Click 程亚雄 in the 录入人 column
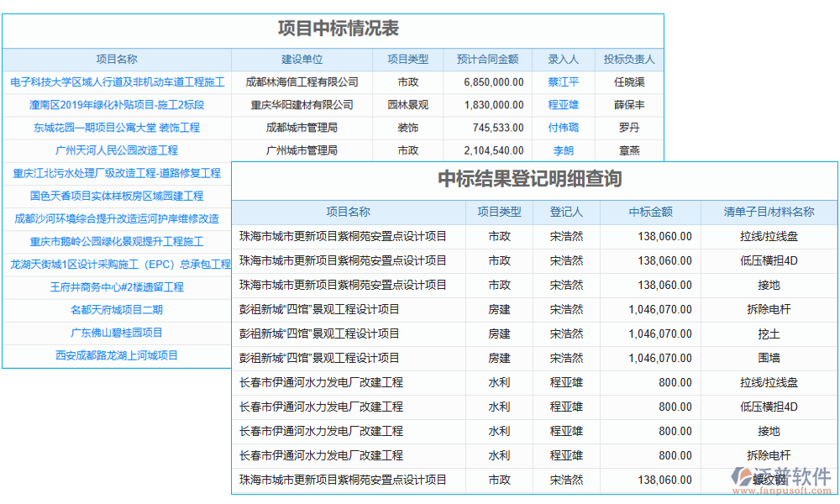The width and height of the screenshot is (840, 504). (x=564, y=104)
